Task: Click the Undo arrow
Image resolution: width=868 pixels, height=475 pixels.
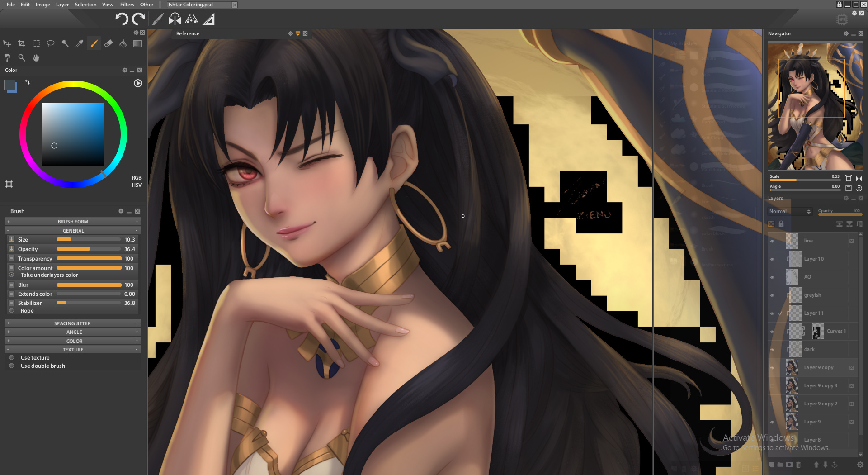Action: (x=121, y=19)
